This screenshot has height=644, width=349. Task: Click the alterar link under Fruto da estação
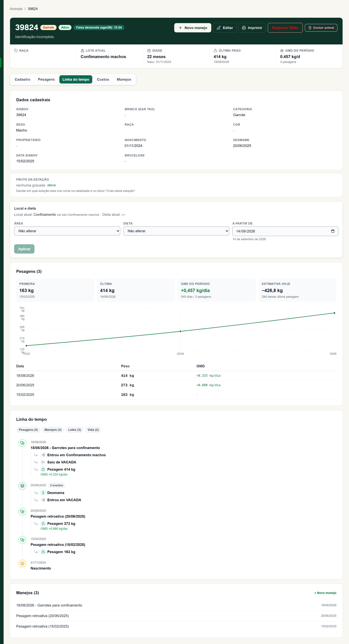coord(52,185)
